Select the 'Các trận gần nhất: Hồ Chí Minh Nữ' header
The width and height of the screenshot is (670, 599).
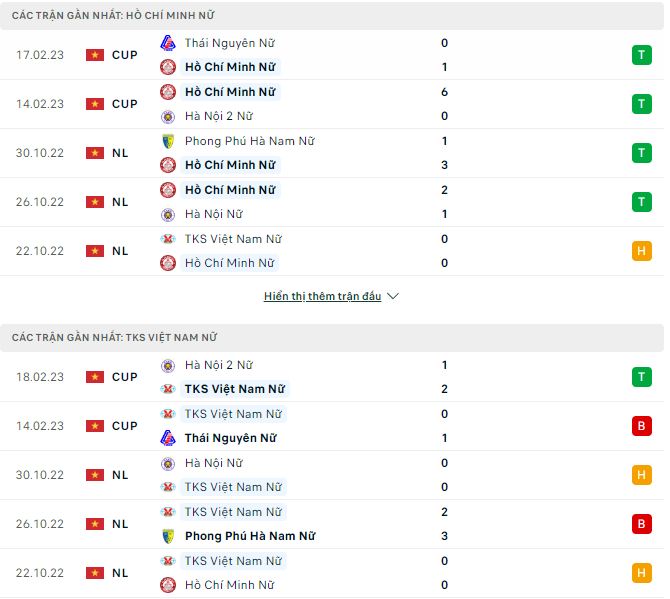(113, 16)
